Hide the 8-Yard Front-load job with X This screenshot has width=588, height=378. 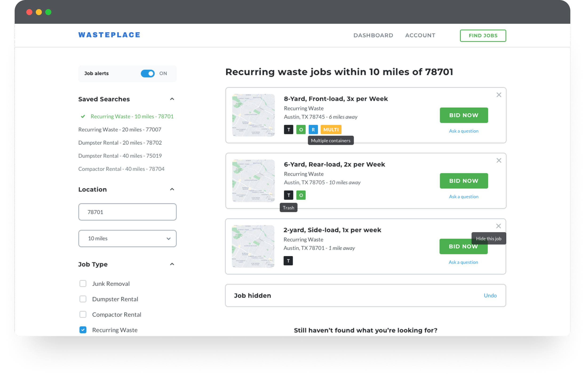(498, 95)
